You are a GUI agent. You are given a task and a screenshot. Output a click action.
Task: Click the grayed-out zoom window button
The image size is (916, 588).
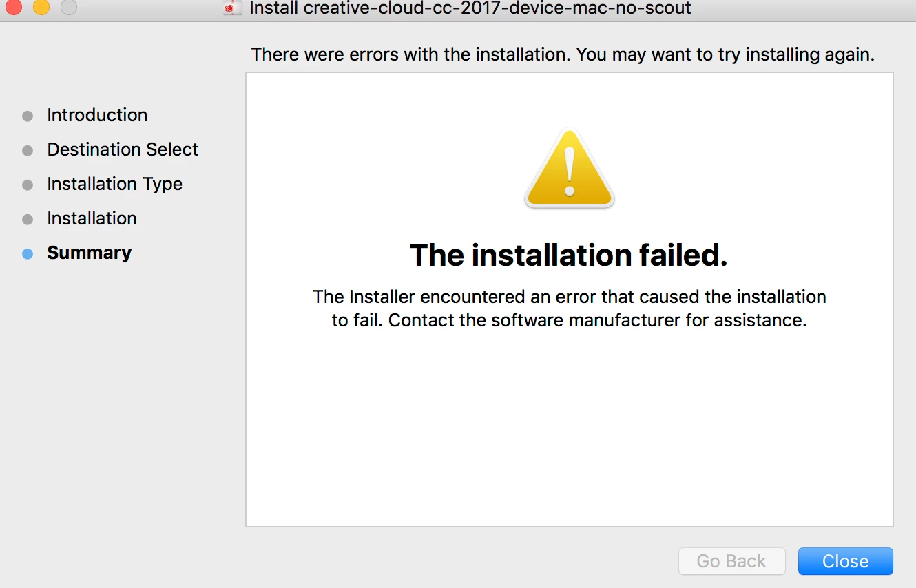coord(69,7)
